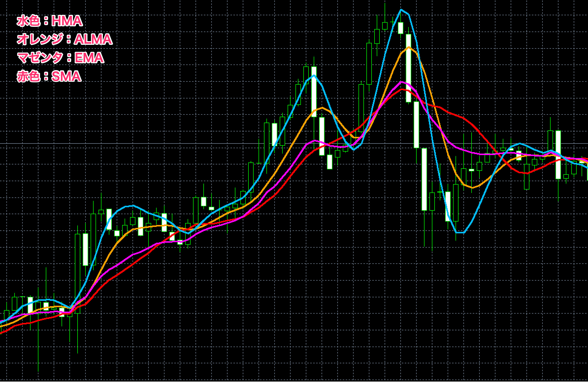
Task: Click the マゼンタ：EMA legend label
Action: [61, 58]
